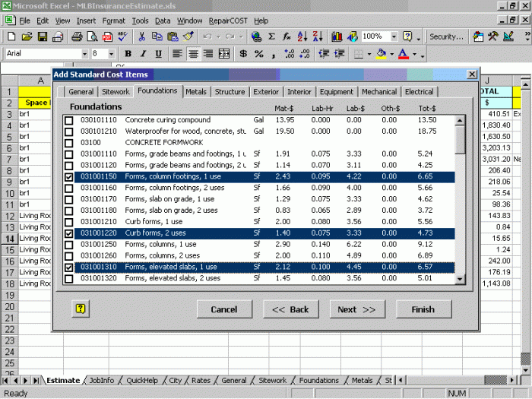Image resolution: width=532 pixels, height=399 pixels.
Task: Click the Save icon in toolbar
Action: (x=43, y=36)
